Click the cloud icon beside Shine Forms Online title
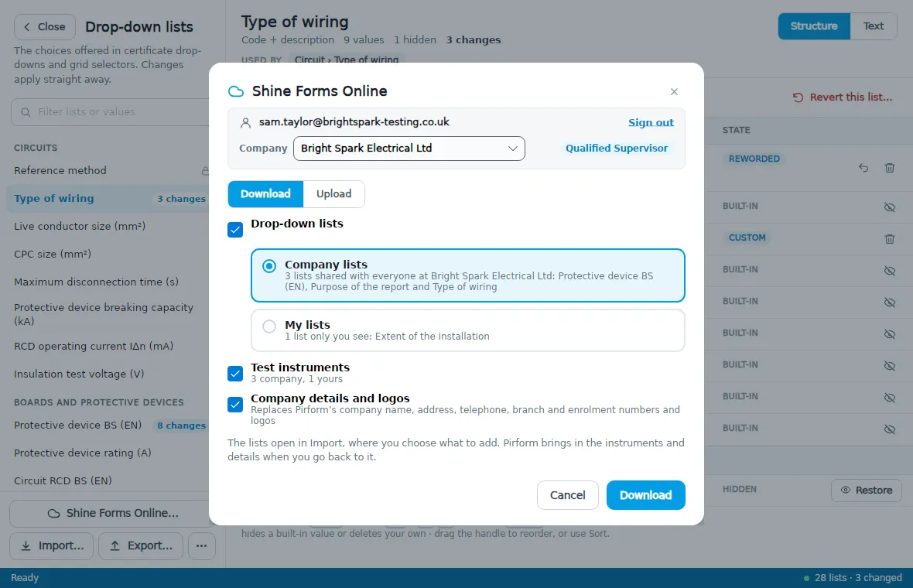This screenshot has height=588, width=913. coord(236,91)
